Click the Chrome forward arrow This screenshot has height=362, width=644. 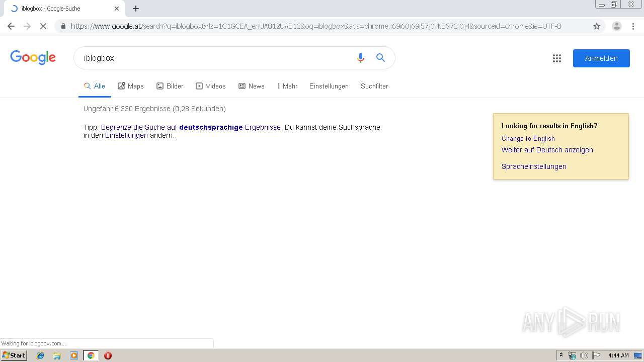coord(27,26)
